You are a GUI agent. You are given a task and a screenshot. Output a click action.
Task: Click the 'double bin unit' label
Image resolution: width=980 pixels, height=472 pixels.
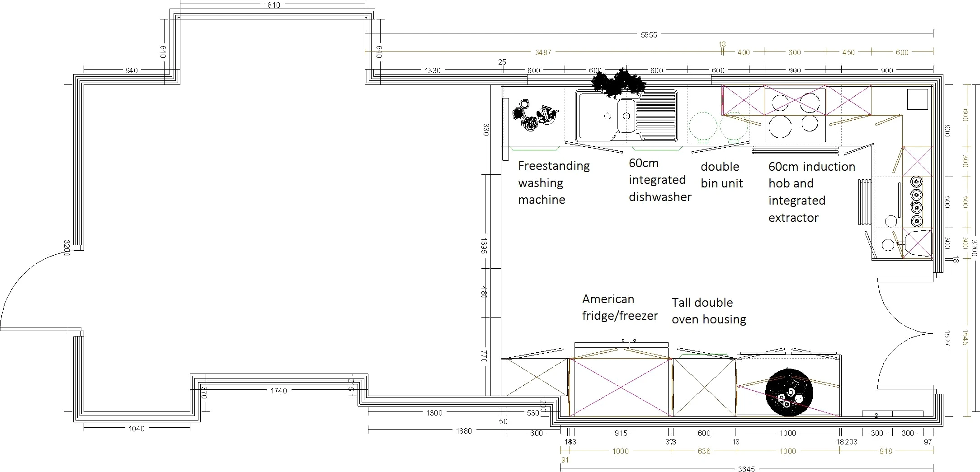[x=721, y=175]
